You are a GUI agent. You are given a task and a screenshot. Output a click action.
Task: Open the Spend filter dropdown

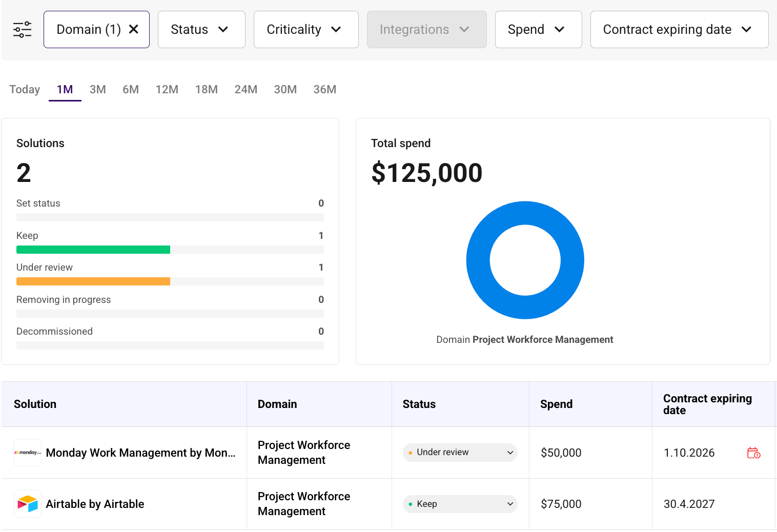(538, 29)
